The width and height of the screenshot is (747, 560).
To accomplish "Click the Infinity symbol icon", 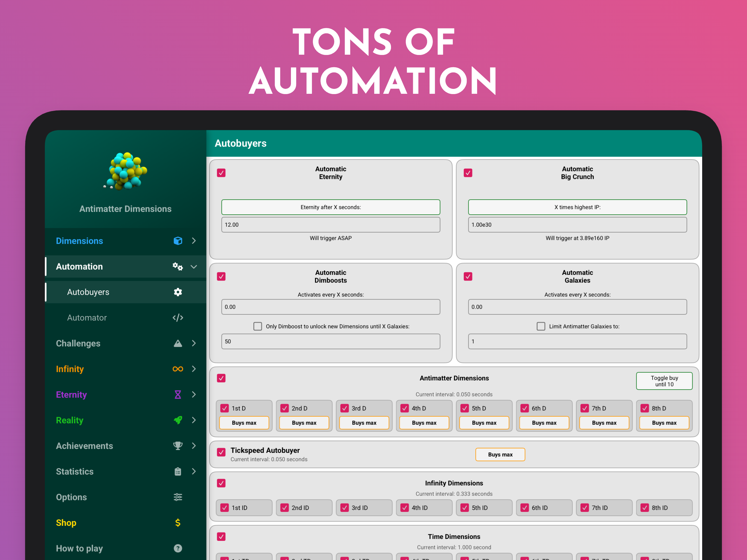I will coord(178,369).
